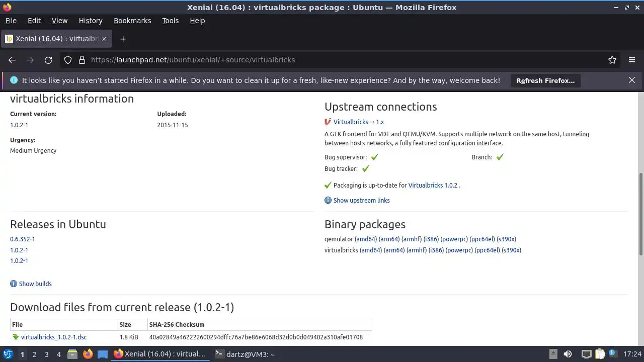The height and width of the screenshot is (362, 644).
Task: Expand Show upstream links
Action: click(x=361, y=200)
